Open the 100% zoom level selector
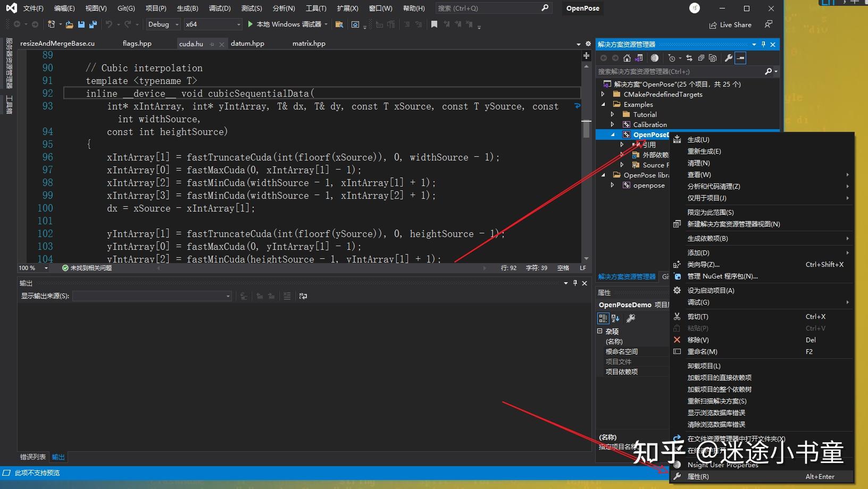868x489 pixels. coord(32,268)
